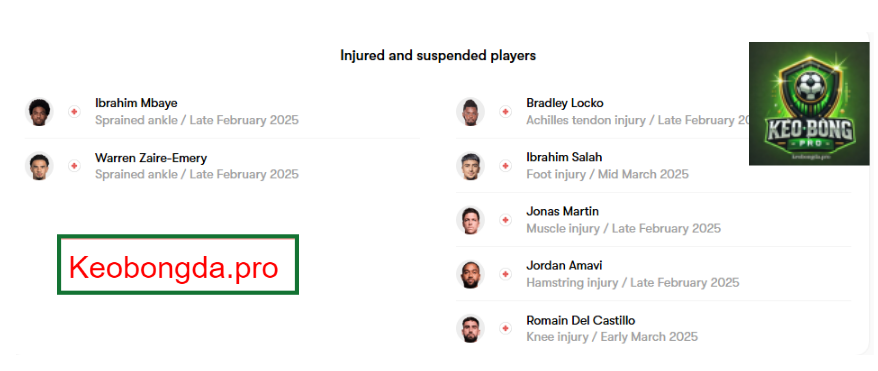Click Jordan Amavi's player avatar
This screenshot has width=878, height=371.
pos(470,274)
